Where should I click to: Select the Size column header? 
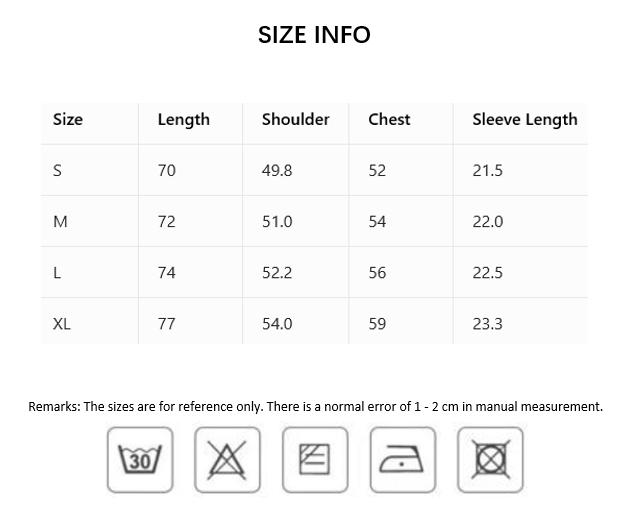click(x=68, y=120)
